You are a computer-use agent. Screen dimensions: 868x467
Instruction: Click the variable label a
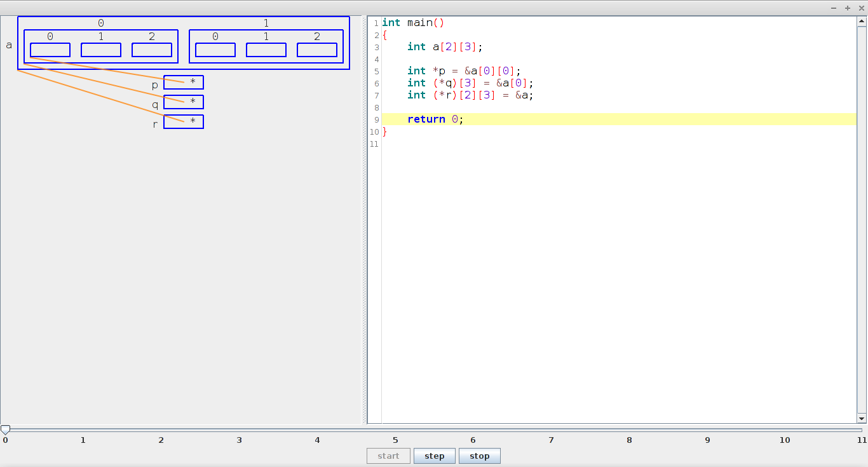9,45
